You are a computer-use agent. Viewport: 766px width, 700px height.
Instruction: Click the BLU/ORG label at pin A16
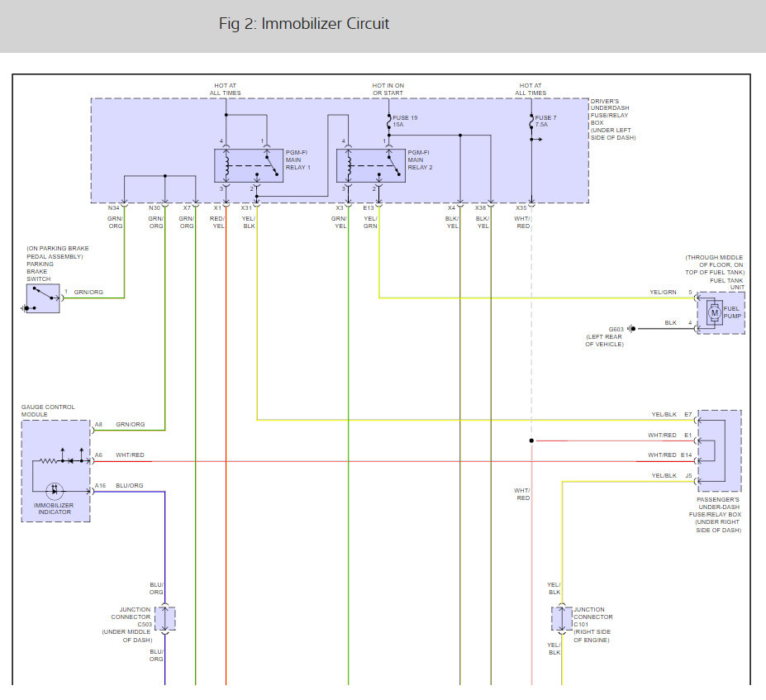(x=130, y=486)
